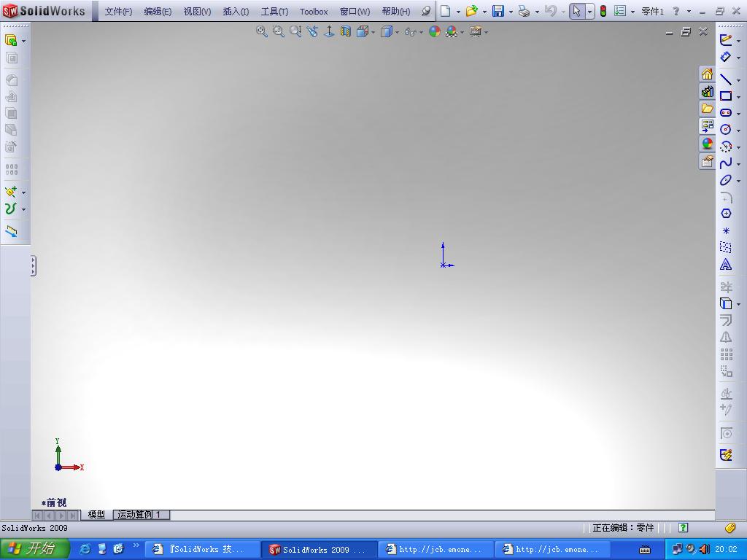This screenshot has height=560, width=747.
Task: Click Zoom to Area icon
Action: [278, 31]
